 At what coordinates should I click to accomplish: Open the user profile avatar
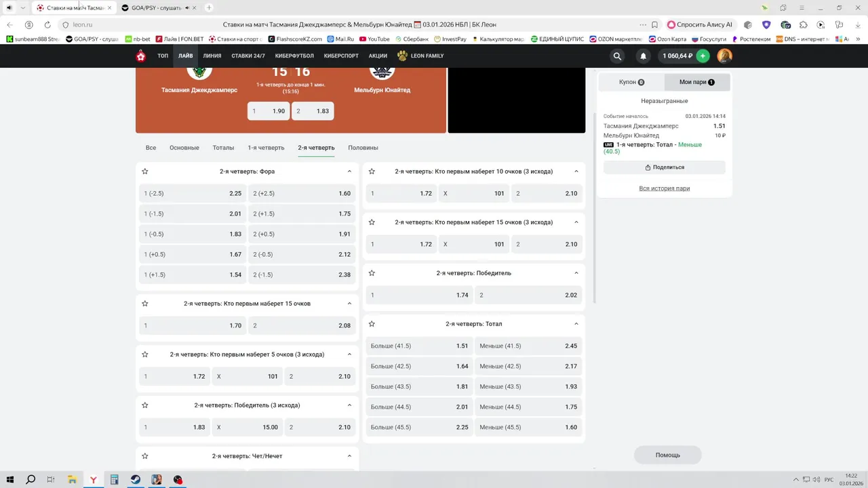724,56
